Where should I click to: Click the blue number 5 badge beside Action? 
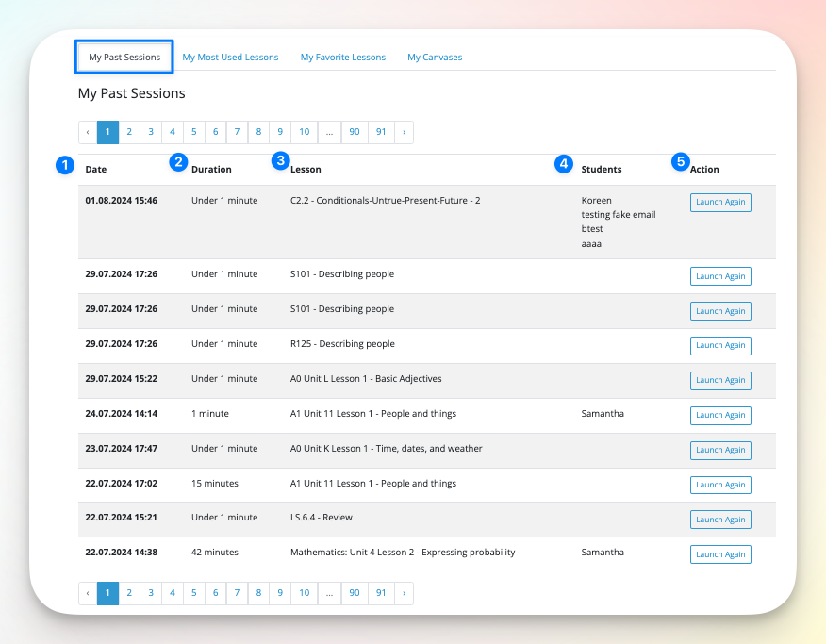click(681, 162)
